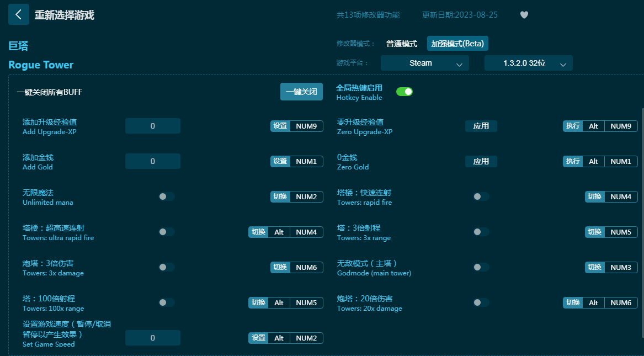Click the 重新选择游戏 title text
644x356 pixels.
[65, 15]
